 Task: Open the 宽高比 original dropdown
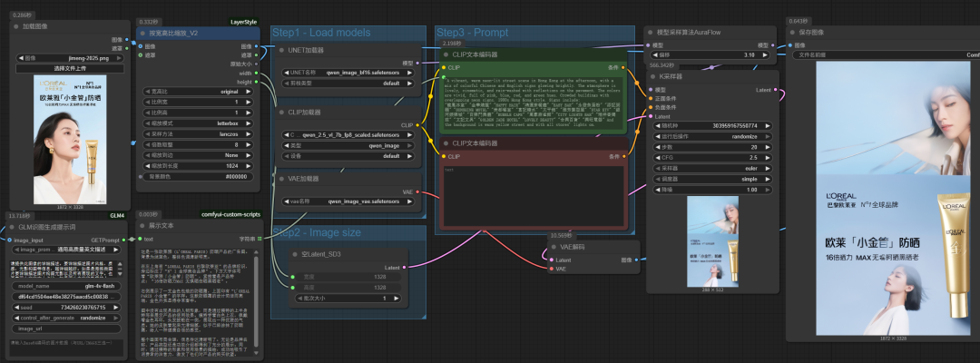[x=198, y=92]
